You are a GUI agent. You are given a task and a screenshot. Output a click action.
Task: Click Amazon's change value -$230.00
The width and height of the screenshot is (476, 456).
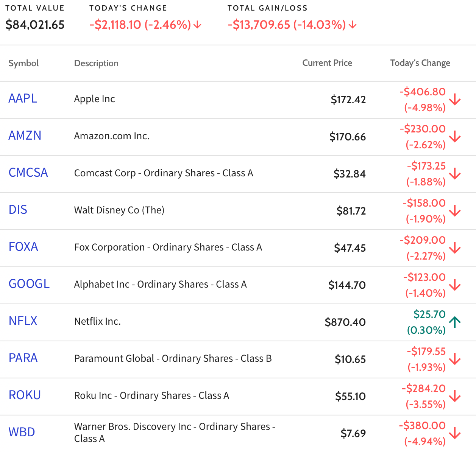coord(423,129)
